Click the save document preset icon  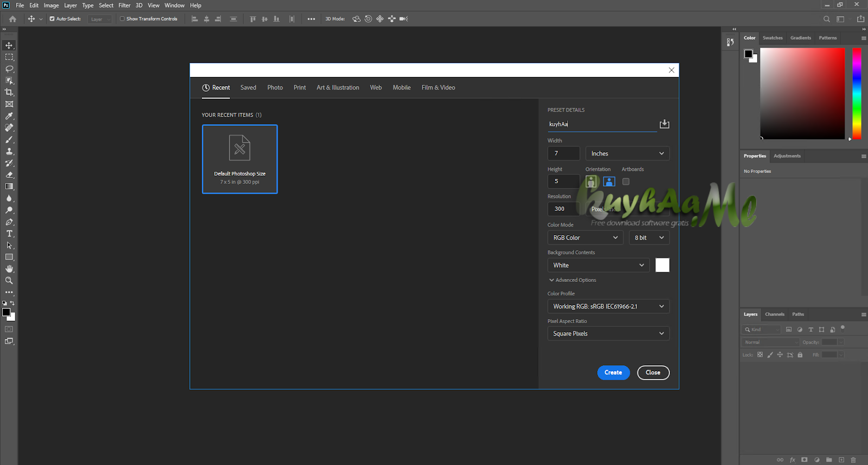click(665, 124)
